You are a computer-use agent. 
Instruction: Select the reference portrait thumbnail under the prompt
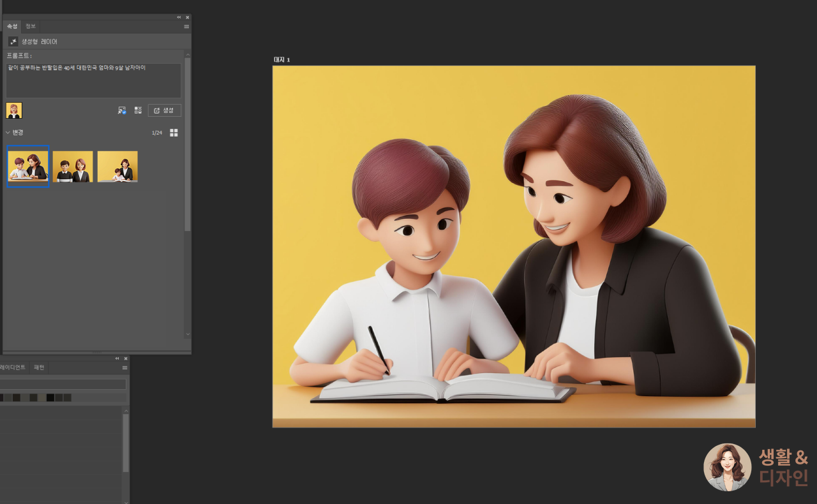pos(14,110)
